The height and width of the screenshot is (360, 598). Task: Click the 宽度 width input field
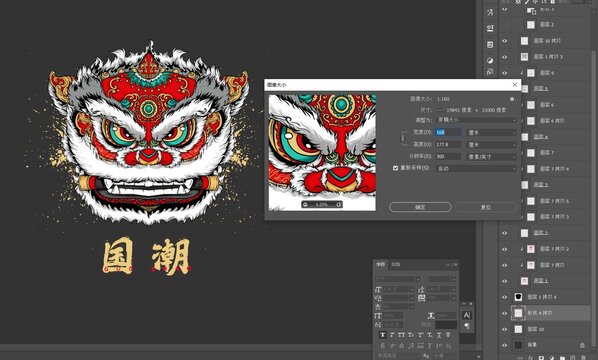[448, 132]
